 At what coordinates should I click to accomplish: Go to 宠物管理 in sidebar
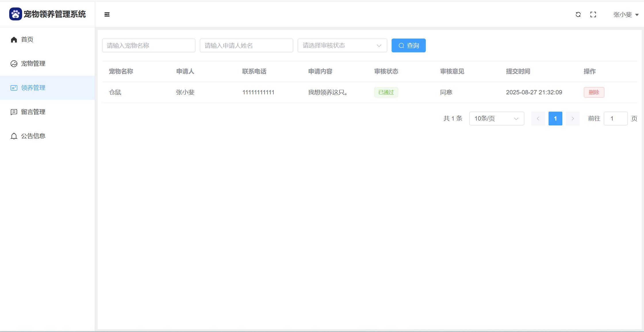[x=33, y=64]
